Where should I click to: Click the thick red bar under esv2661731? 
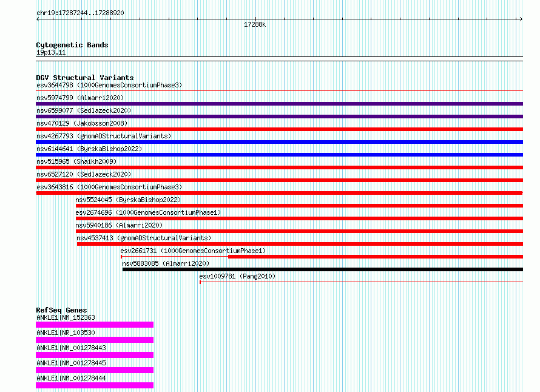click(376, 257)
